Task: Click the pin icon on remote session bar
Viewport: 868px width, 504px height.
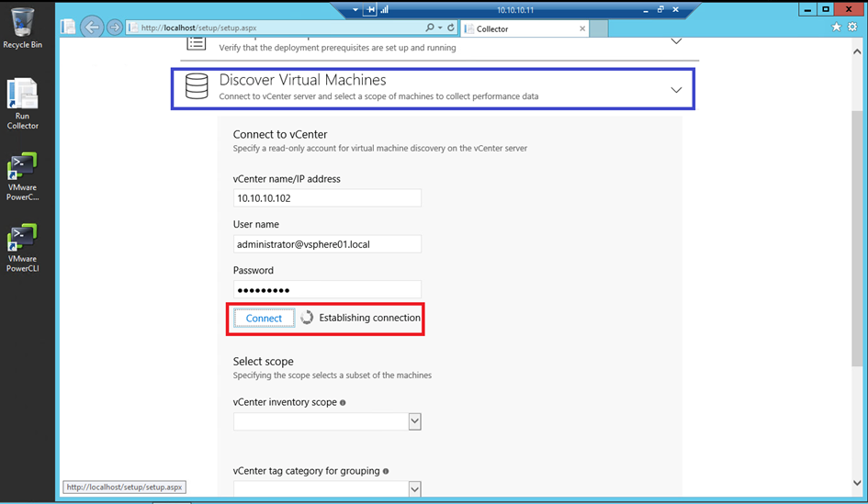Action: coord(370,10)
